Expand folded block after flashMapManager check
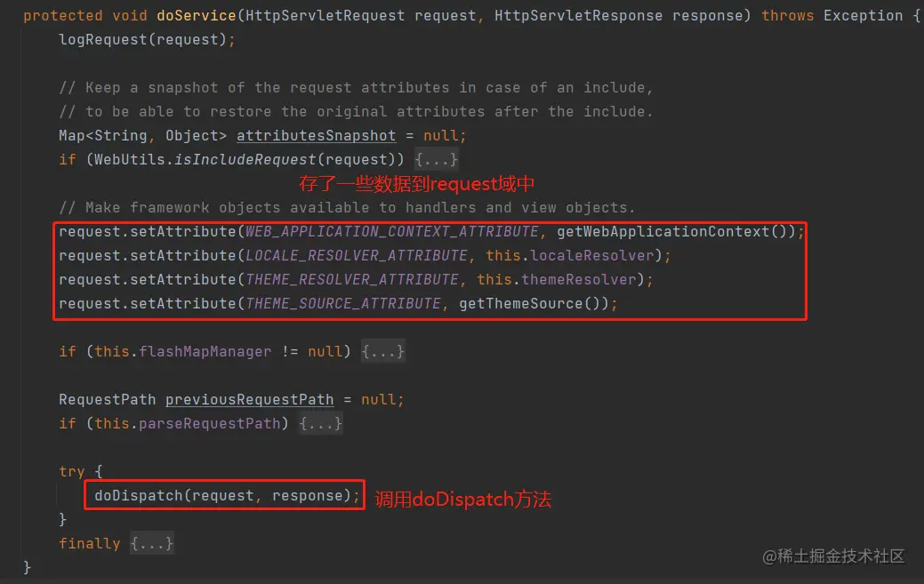Screen dimensions: 924x584 coord(383,351)
